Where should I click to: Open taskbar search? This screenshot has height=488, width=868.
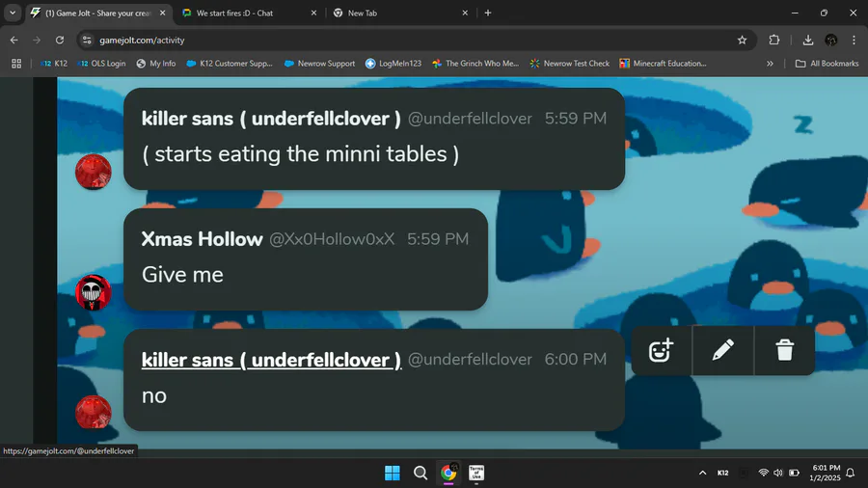pos(420,474)
